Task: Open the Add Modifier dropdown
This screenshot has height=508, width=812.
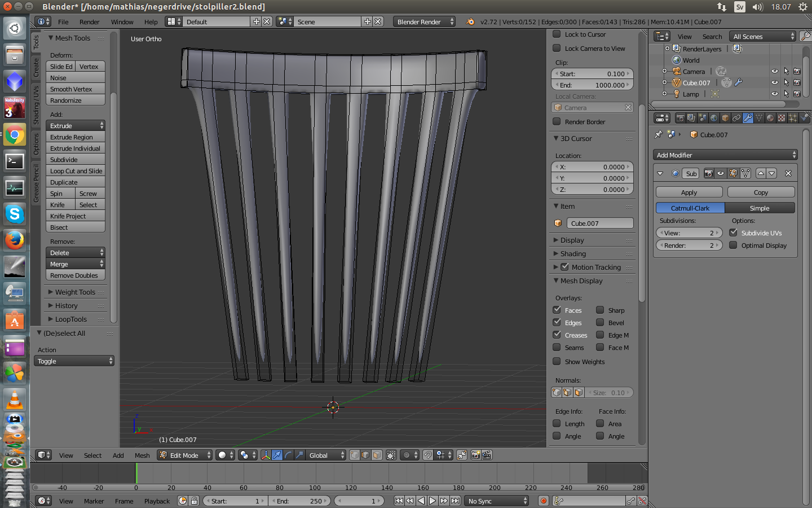Action: (x=725, y=155)
